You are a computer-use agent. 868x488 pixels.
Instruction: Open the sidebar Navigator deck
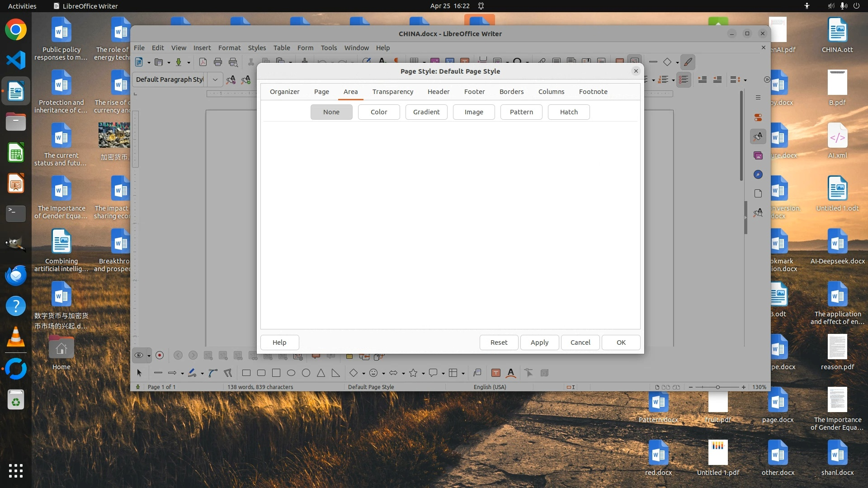[x=758, y=174]
